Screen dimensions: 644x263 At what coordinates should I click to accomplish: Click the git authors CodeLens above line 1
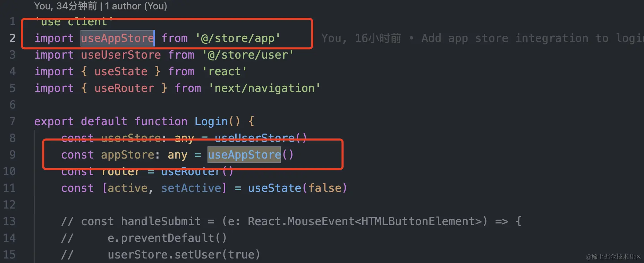coord(100,6)
